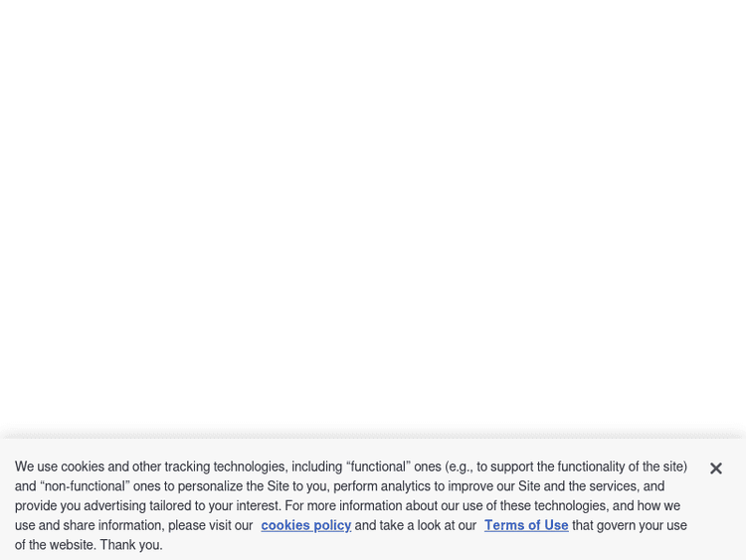Open the cookies policy link
Image resolution: width=746 pixels, height=560 pixels.
pos(305,525)
